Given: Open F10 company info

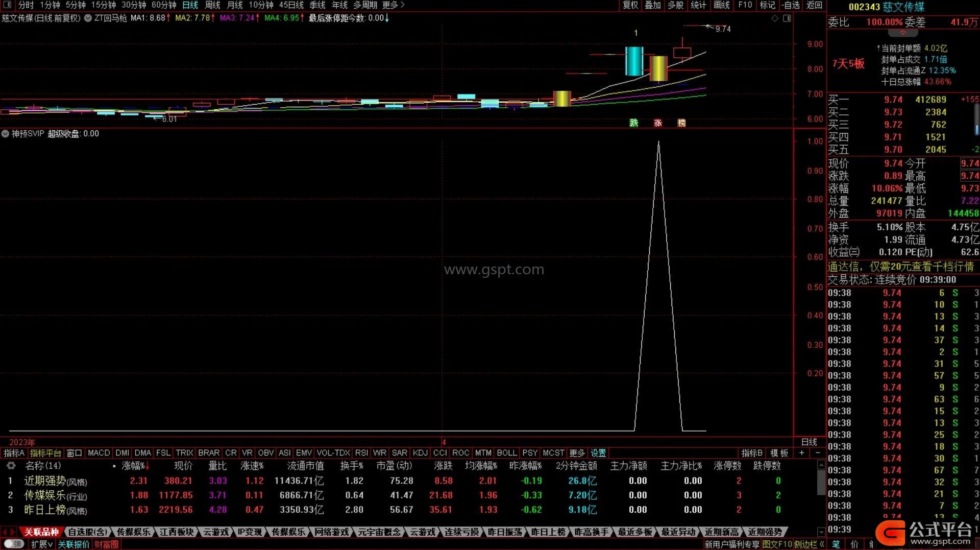Looking at the screenshot, I should [x=745, y=5].
